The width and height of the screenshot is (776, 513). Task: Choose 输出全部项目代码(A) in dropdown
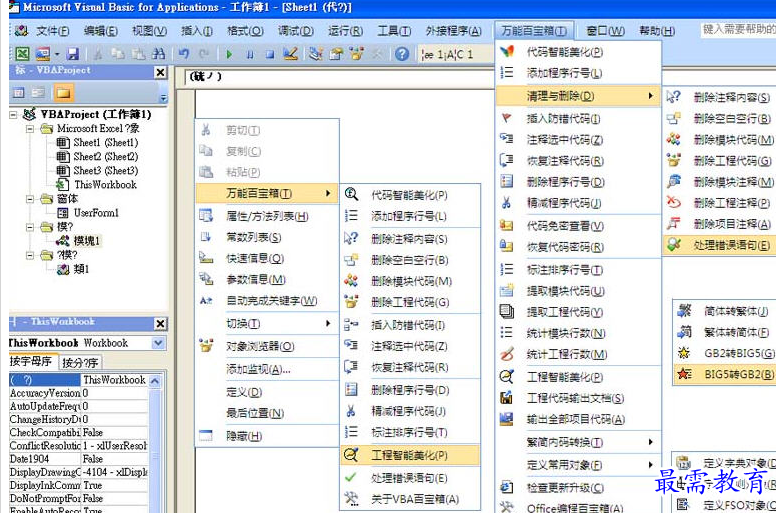coord(578,420)
